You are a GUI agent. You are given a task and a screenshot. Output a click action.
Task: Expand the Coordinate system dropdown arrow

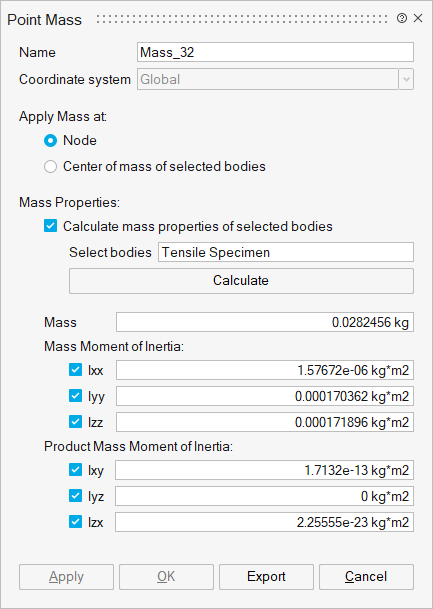click(x=406, y=80)
